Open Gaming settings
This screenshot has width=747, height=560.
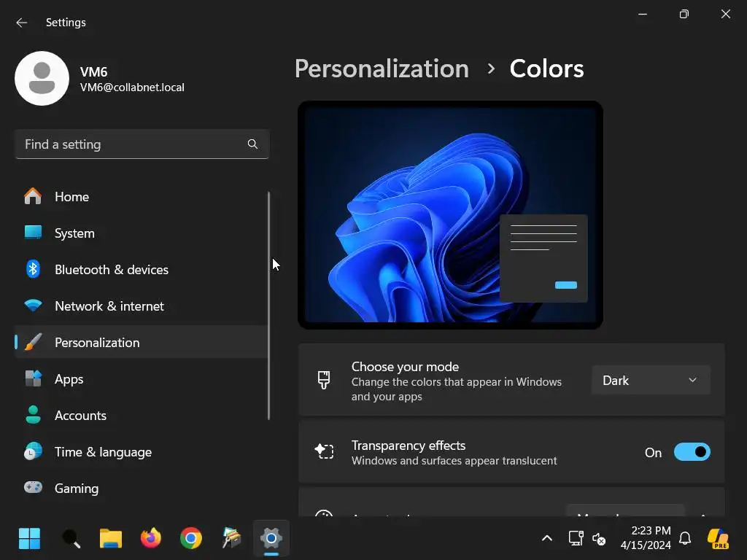click(x=142, y=488)
